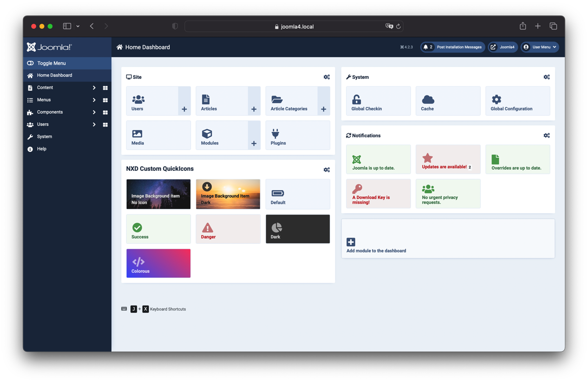Open the Users dashboard grid icon

pos(105,125)
